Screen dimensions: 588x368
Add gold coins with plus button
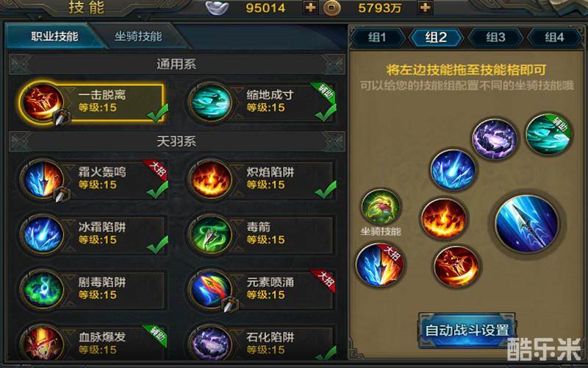click(x=425, y=7)
